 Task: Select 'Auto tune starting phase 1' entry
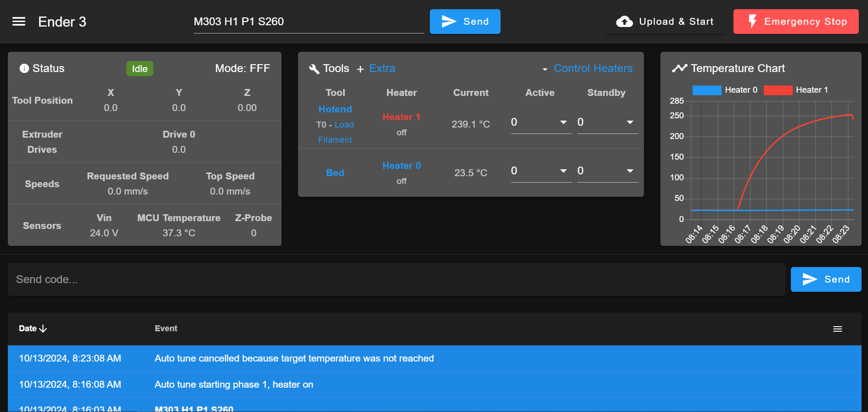click(434, 384)
